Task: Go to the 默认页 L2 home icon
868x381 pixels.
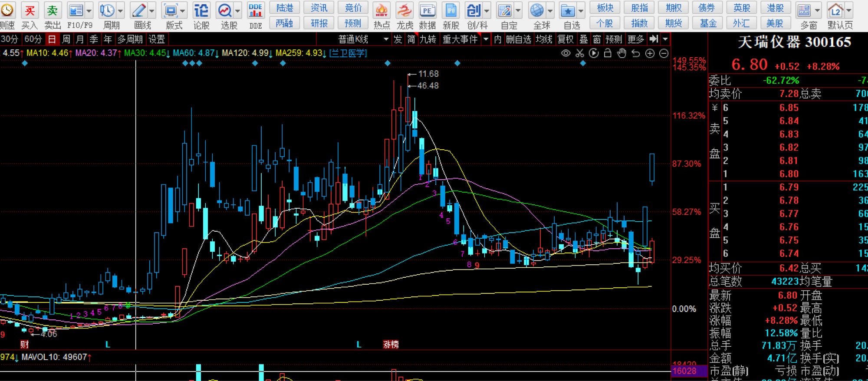Action: pos(836,10)
